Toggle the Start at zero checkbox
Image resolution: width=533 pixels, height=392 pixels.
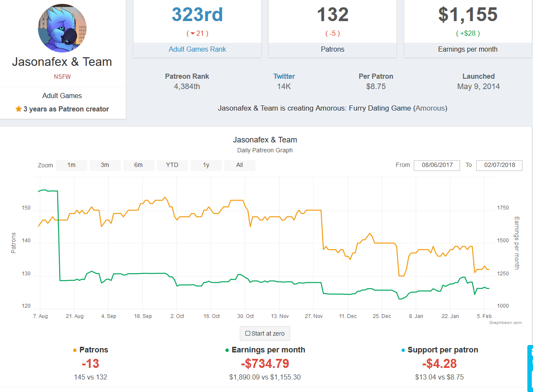click(x=248, y=333)
